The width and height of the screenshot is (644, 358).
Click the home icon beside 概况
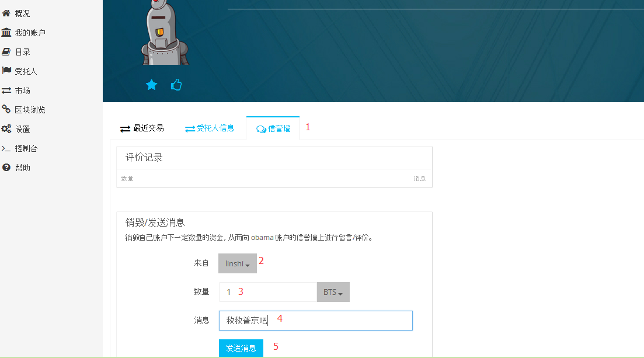click(6, 13)
